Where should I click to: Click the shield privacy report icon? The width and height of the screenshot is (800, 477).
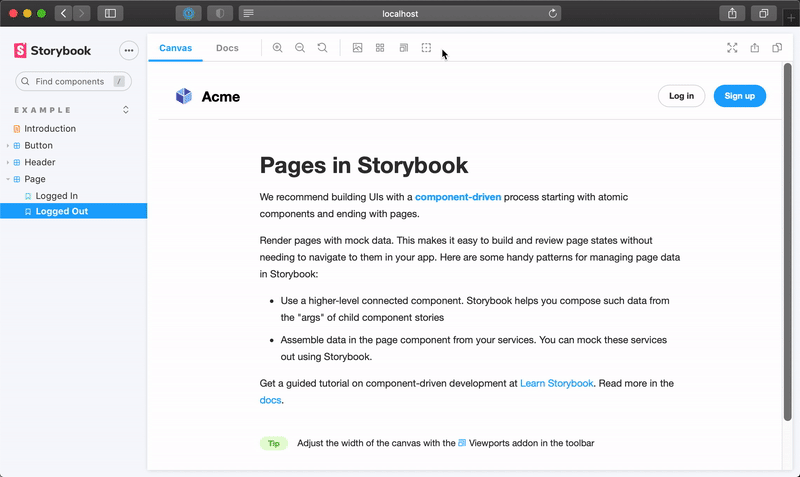coord(220,14)
